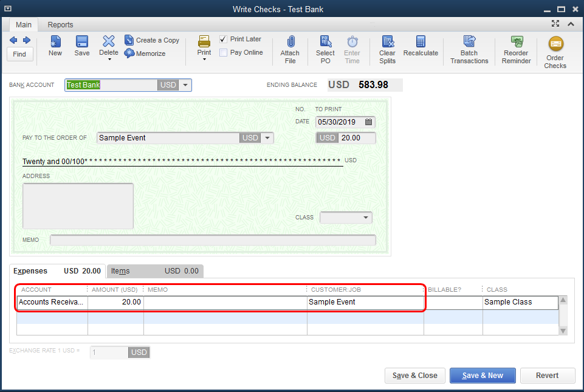
Task: Click the Account column header
Action: (36, 289)
